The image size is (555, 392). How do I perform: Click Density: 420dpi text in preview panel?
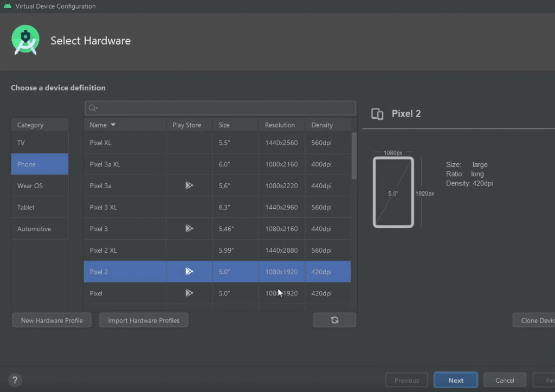[469, 183]
